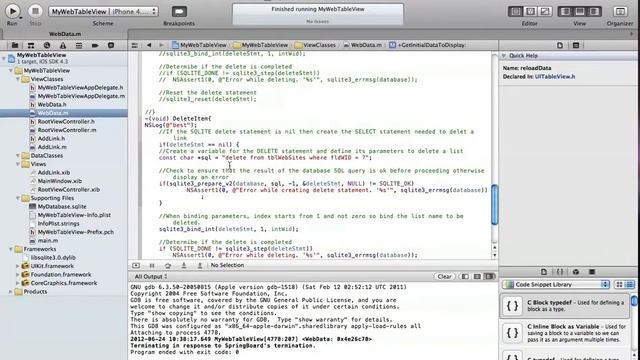Show the File inspector
640x360 pixels.
pos(560,45)
